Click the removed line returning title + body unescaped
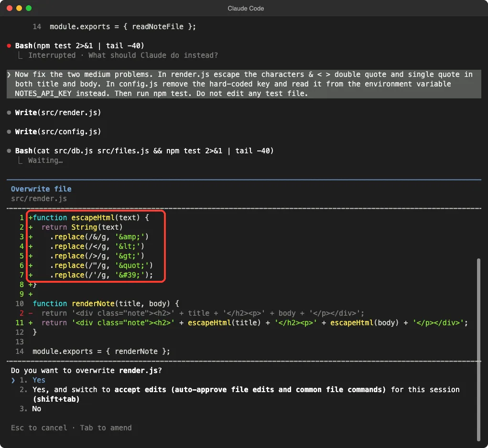The image size is (488, 448). tap(203, 313)
